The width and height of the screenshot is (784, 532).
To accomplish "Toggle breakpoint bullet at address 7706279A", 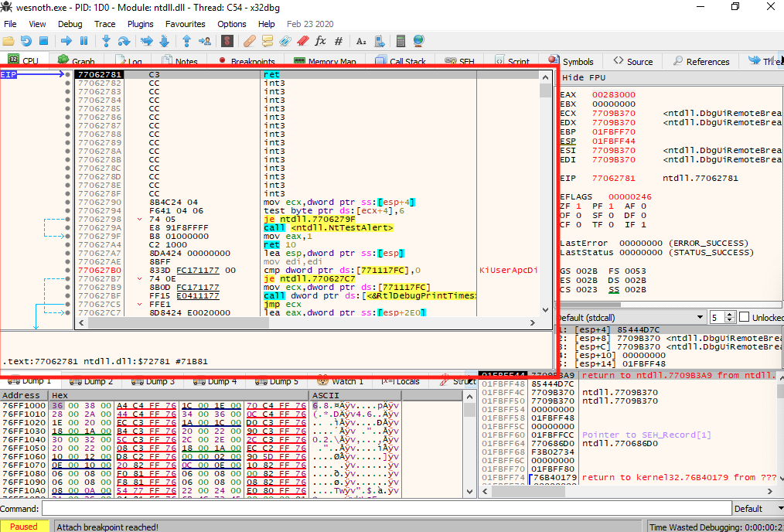I will 67,228.
